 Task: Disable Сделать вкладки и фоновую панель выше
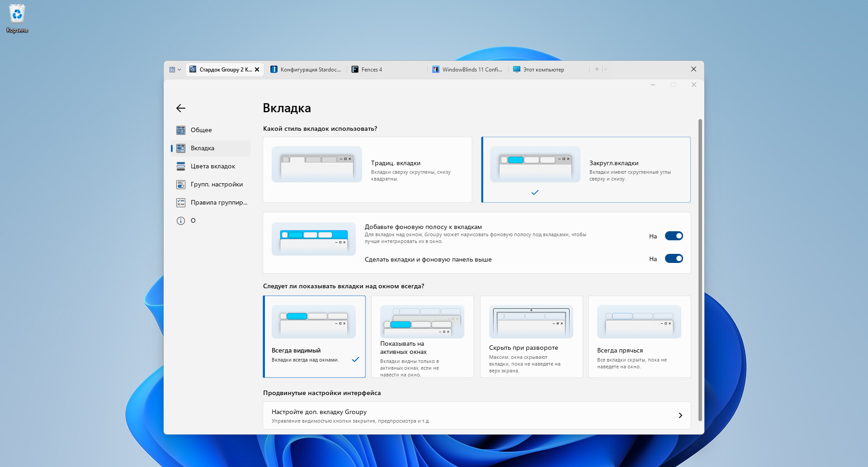point(674,259)
